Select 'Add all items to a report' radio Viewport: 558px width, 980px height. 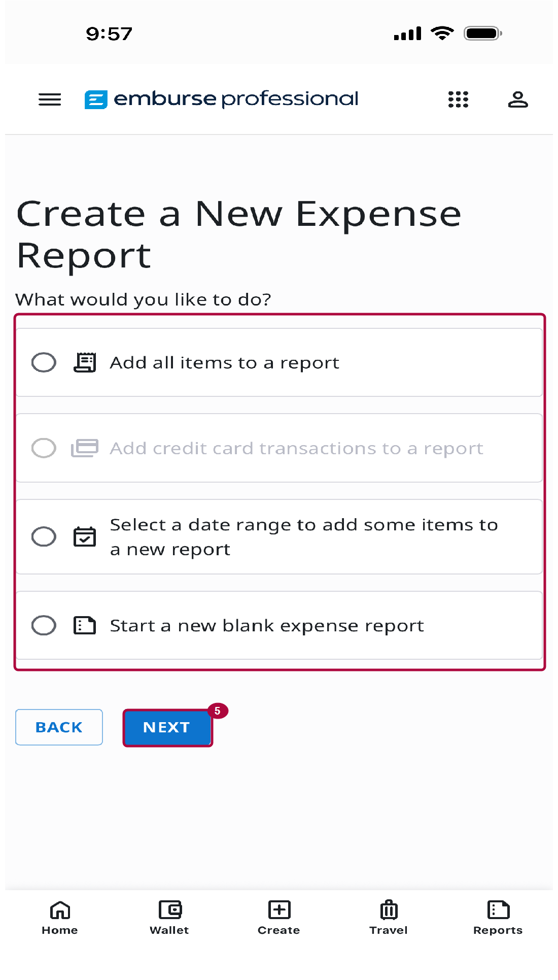click(x=44, y=362)
